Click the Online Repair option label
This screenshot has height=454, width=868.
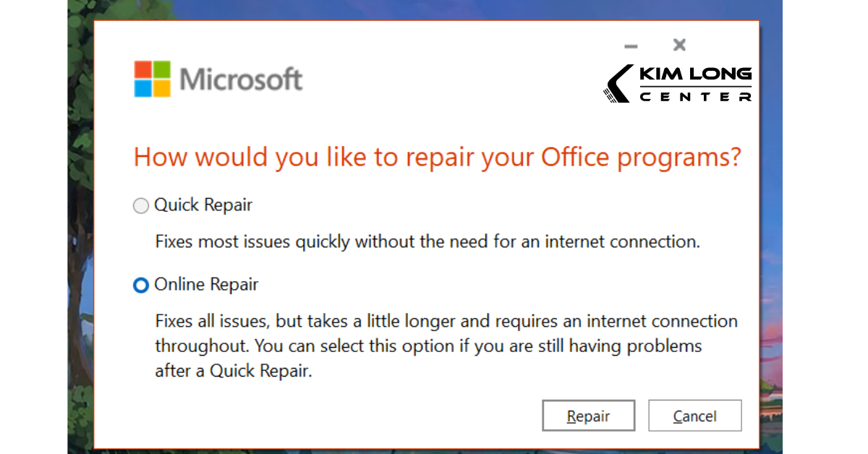pos(206,285)
